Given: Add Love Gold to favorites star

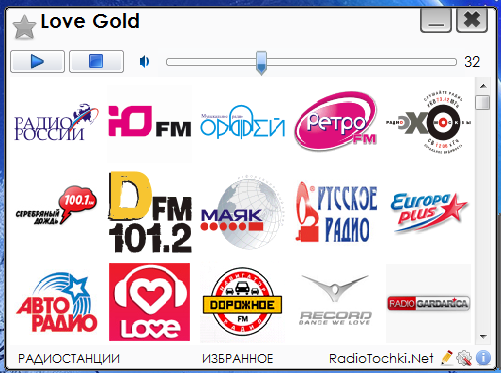Looking at the screenshot, I should [24, 27].
